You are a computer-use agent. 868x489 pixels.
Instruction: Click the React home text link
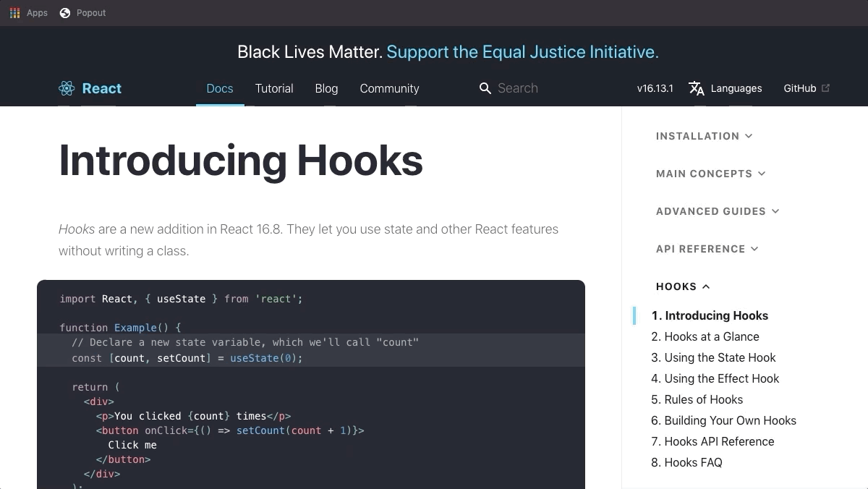102,88
